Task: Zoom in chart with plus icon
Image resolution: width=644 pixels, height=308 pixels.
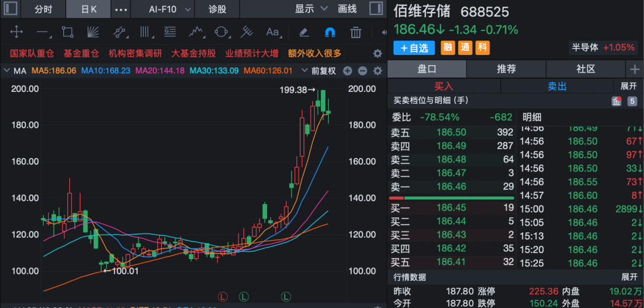Action: [348, 71]
